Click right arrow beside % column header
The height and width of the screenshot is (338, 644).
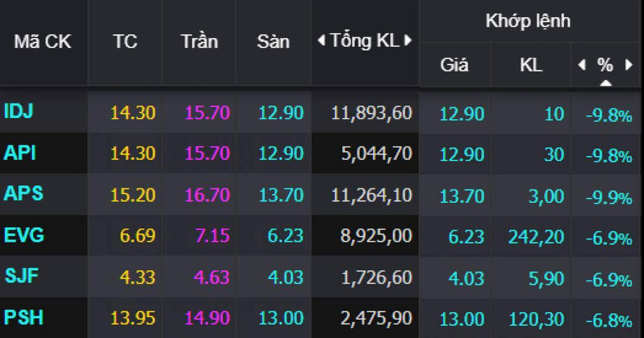point(629,65)
